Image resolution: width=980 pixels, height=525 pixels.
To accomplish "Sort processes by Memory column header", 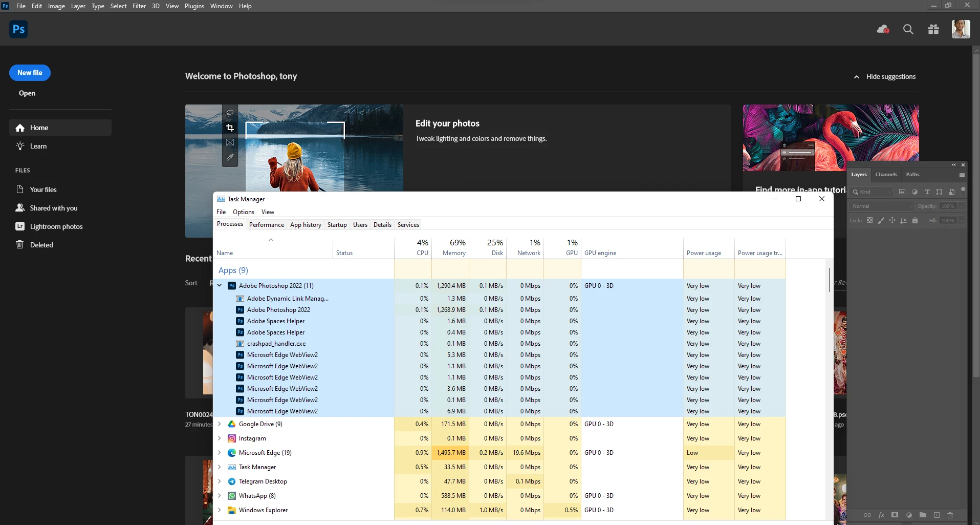I will point(450,247).
